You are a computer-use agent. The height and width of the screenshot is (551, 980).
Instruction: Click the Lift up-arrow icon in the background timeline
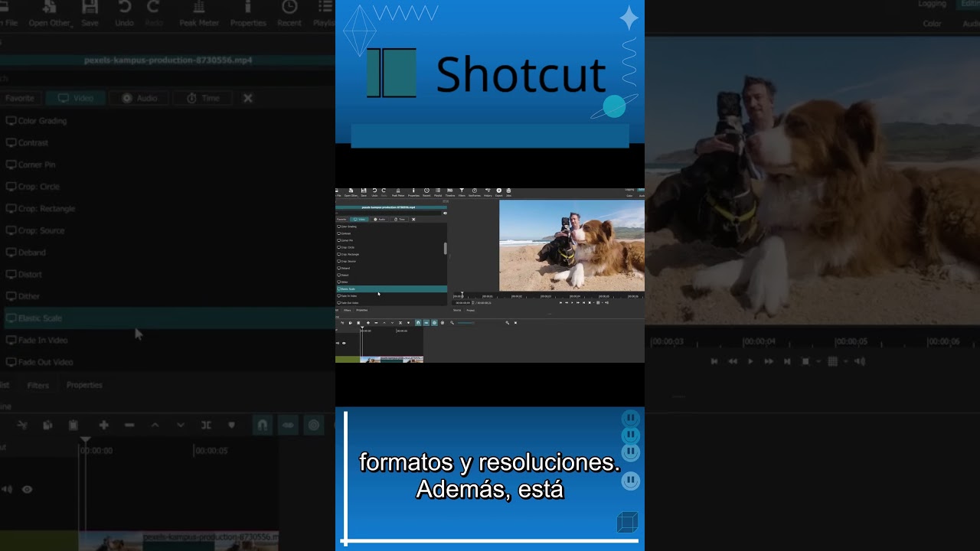[x=155, y=425]
